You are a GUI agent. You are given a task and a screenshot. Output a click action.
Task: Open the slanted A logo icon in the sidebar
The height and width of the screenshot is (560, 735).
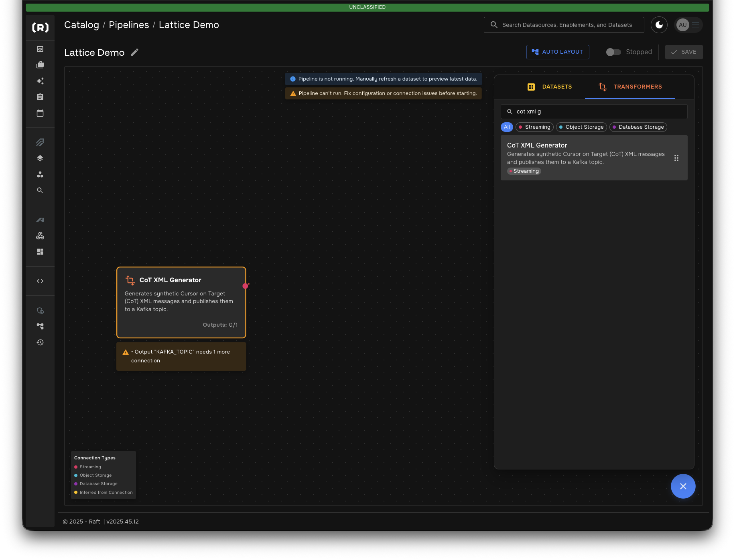click(x=40, y=220)
